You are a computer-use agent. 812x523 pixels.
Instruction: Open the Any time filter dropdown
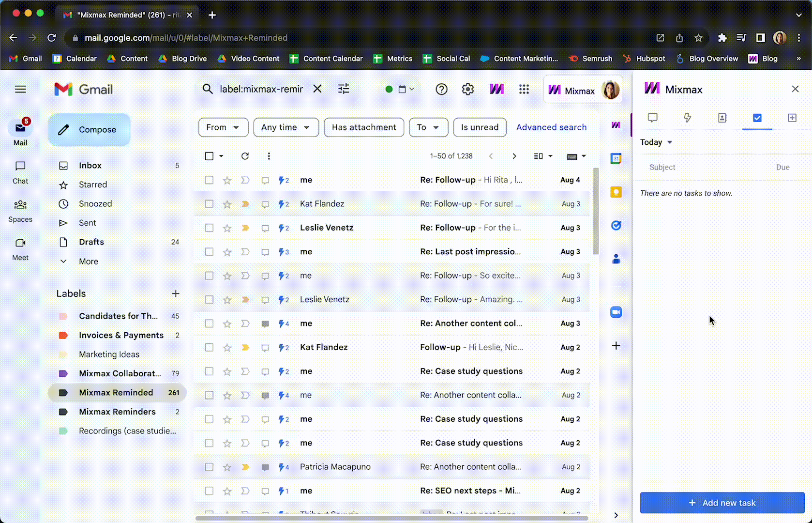pos(286,127)
